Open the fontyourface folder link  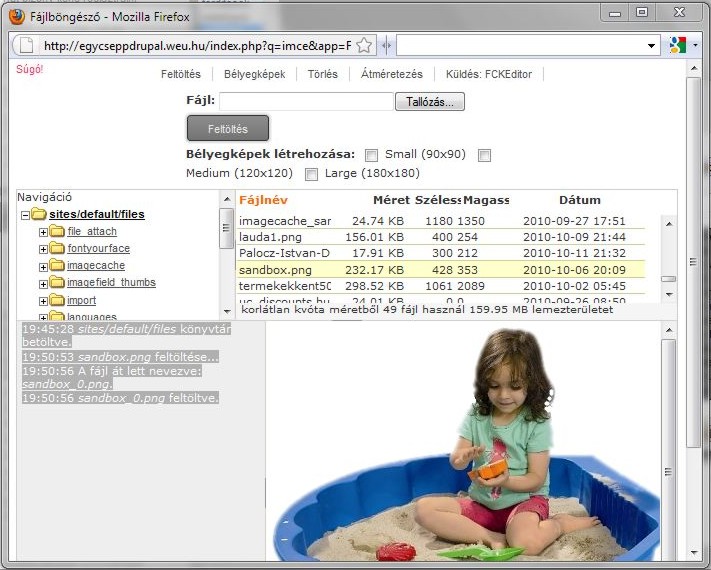click(x=99, y=248)
